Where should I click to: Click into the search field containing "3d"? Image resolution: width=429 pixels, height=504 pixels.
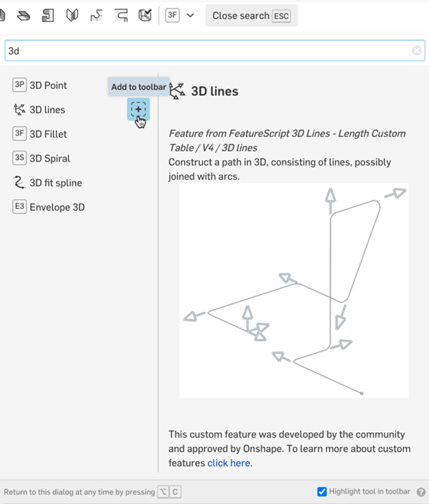[209, 50]
